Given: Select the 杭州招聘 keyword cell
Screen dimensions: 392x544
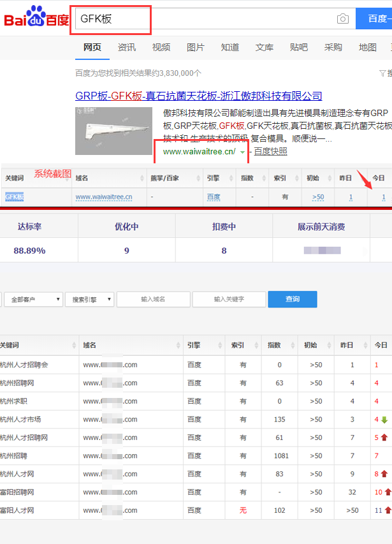Looking at the screenshot, I should [13, 456].
